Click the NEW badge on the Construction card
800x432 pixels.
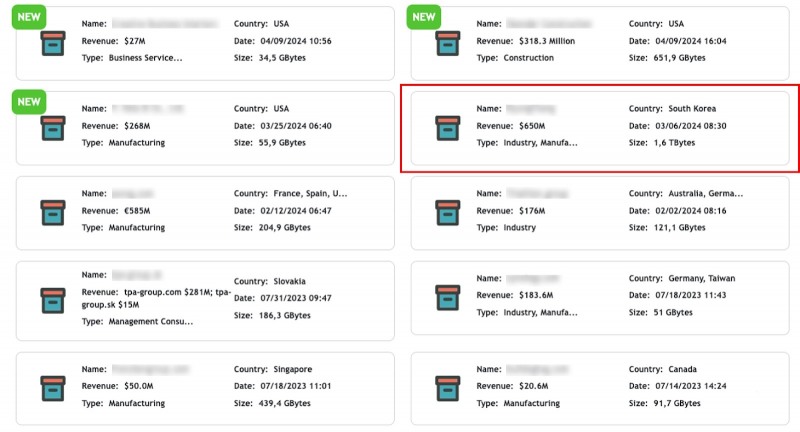424,17
